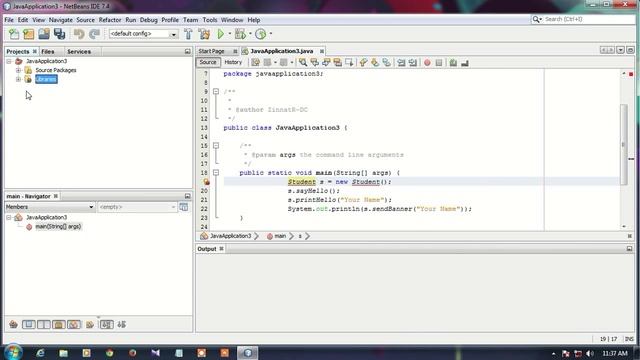Click the editor vertical scrollbar thumb
The image size is (640, 360).
[x=624, y=144]
